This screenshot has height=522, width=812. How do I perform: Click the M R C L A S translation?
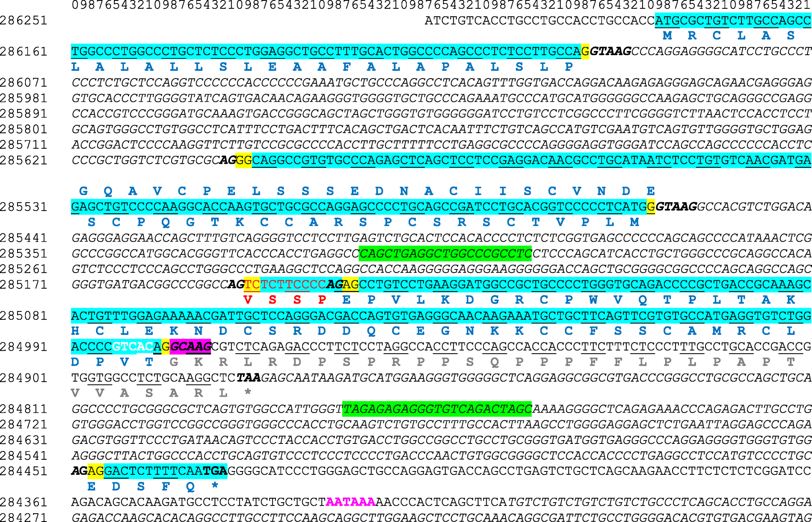(x=729, y=36)
